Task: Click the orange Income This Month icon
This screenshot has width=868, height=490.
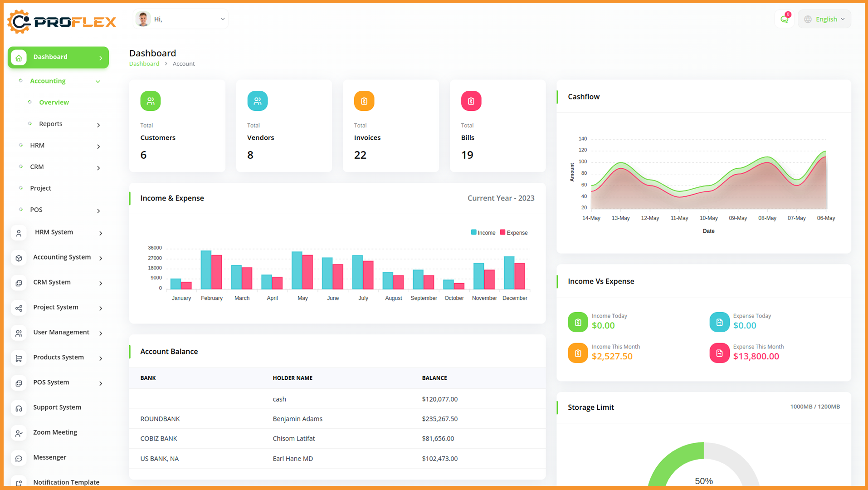Action: [x=578, y=353]
